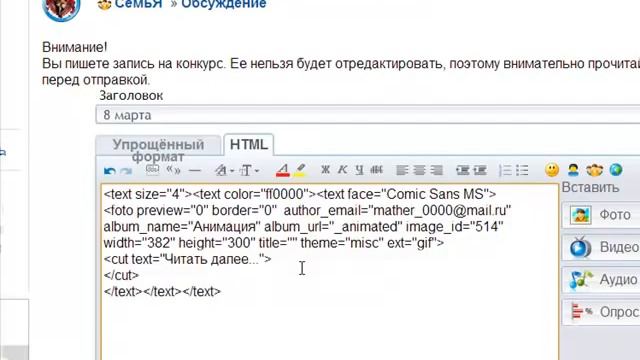Image resolution: width=640 pixels, height=360 pixels.
Task: Click the community icon beside Семья
Action: pos(104,4)
